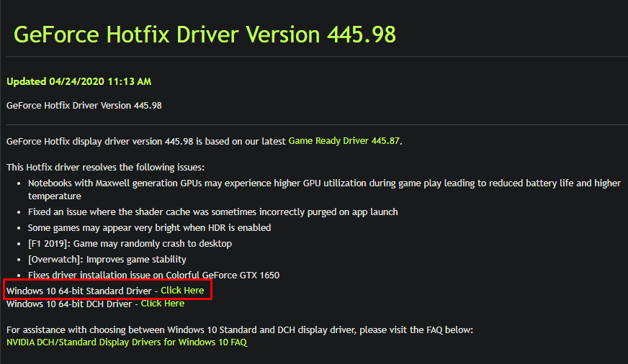The width and height of the screenshot is (628, 364).
Task: Click the GeForce Hotfix Driver Version 445.98 heading
Action: (205, 35)
